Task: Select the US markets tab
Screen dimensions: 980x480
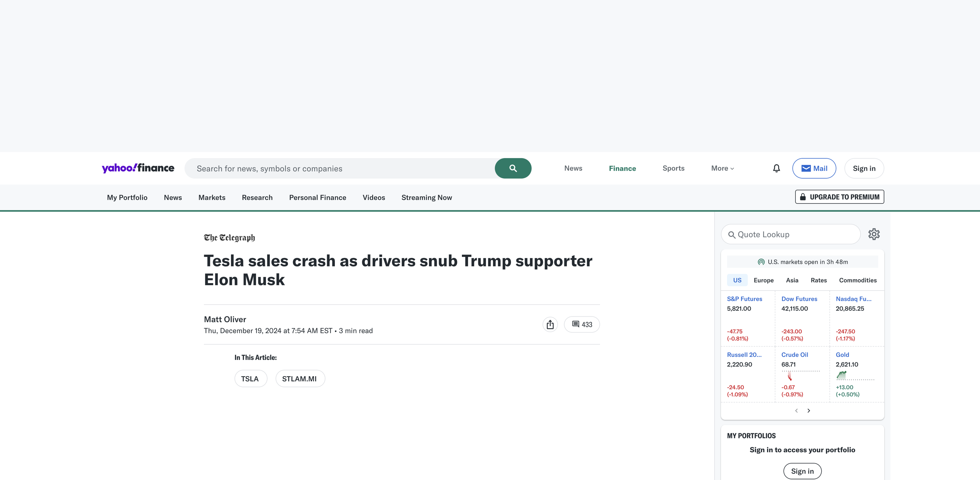Action: coord(737,280)
